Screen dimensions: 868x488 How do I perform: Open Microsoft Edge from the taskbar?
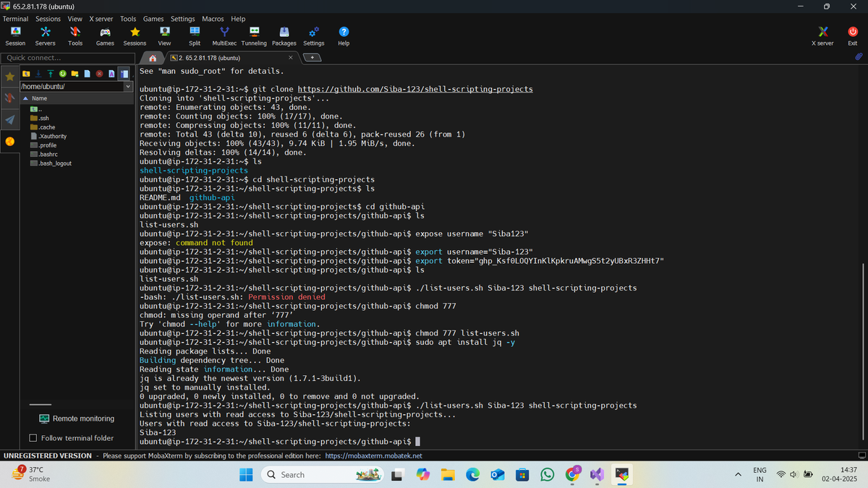472,475
